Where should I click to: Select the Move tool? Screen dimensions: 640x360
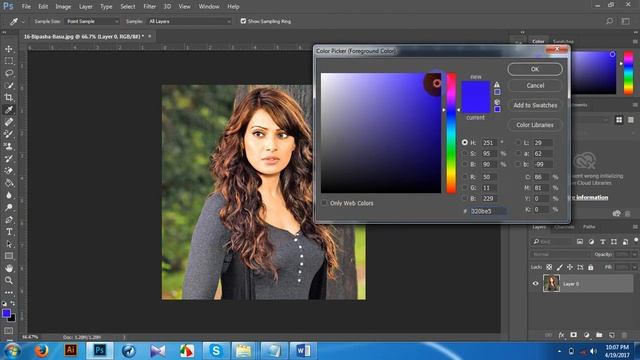pos(9,49)
